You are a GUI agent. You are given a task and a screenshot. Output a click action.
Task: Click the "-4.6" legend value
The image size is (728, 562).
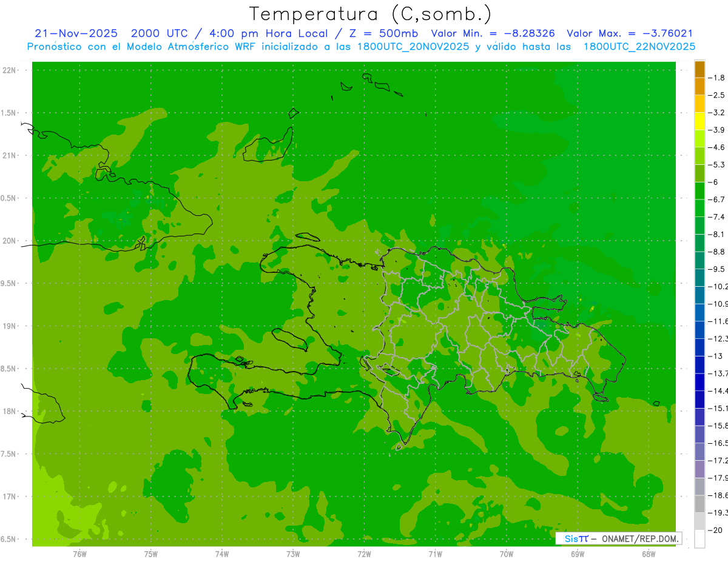tap(716, 147)
